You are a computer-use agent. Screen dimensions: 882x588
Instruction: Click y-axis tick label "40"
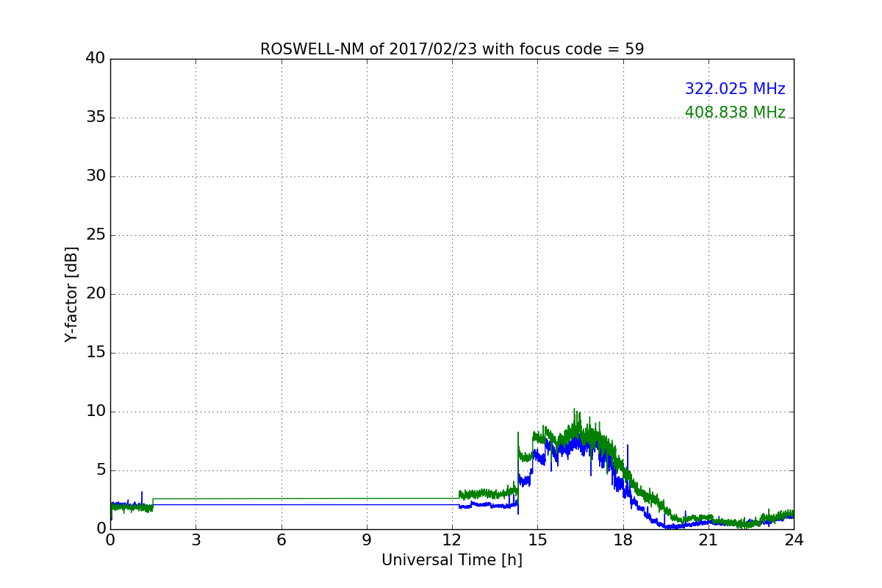tap(96, 59)
